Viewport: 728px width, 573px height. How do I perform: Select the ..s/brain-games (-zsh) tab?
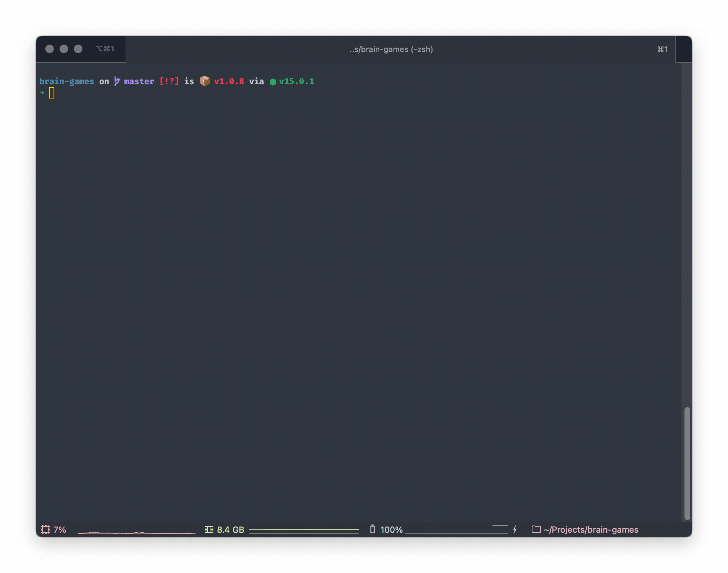point(391,49)
